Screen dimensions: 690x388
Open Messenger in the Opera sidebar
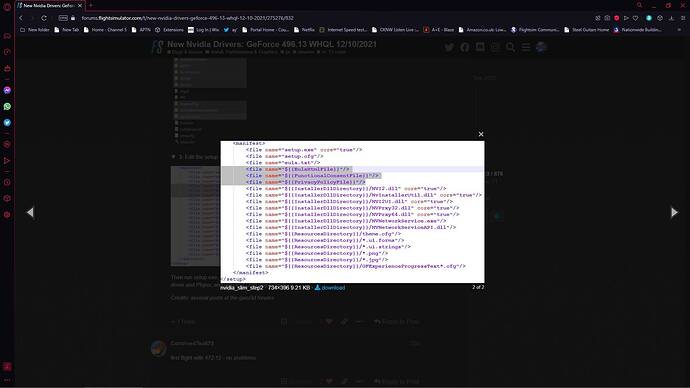7,90
